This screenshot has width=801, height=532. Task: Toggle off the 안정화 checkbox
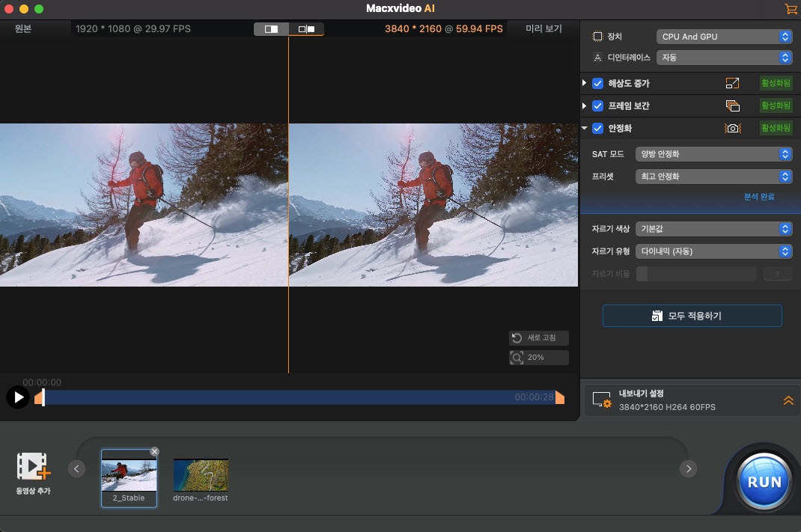597,127
